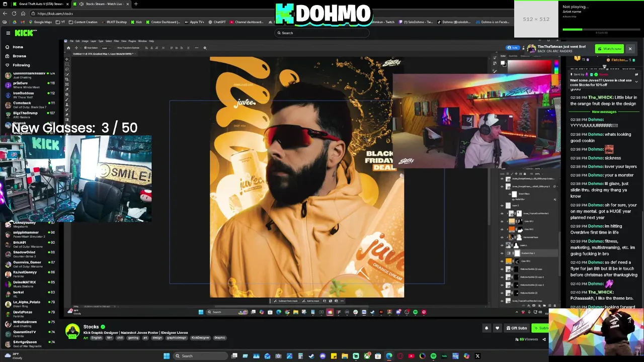Click the Windows Start button on taskbar

tap(167, 356)
